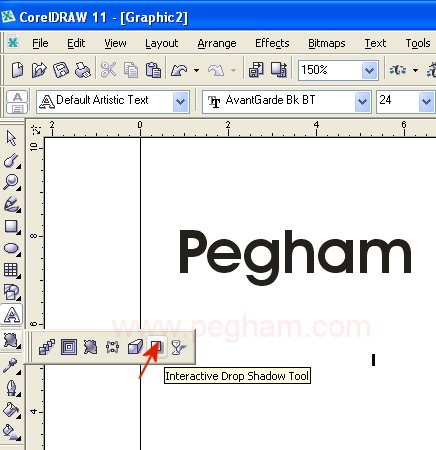
Task: Select the Interactive Transparency glass icon
Action: 178,347
